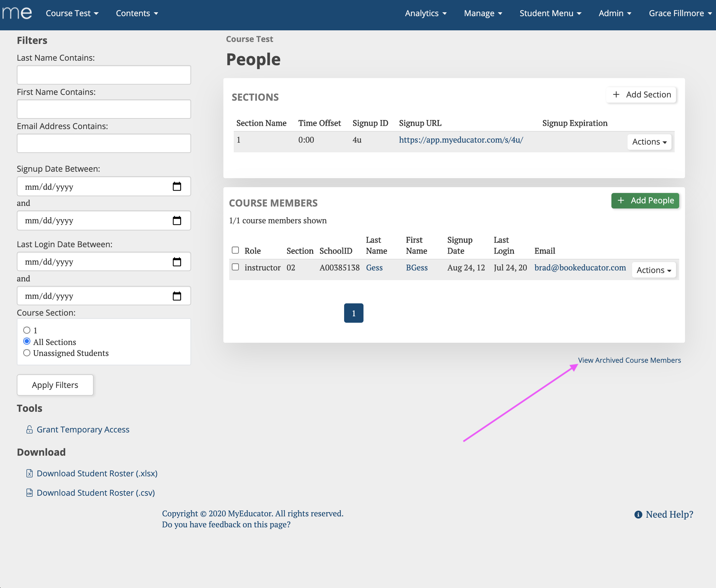Open the Manage menu
The width and height of the screenshot is (716, 588).
(483, 13)
